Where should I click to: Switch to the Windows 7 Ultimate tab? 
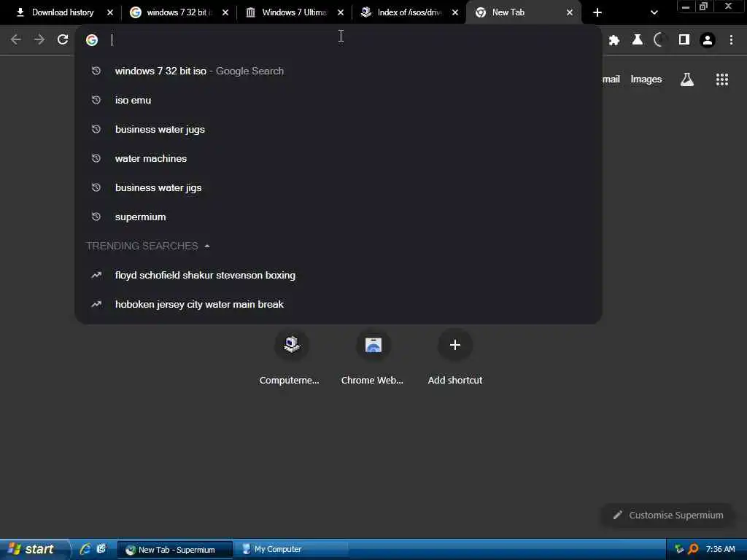(x=293, y=12)
